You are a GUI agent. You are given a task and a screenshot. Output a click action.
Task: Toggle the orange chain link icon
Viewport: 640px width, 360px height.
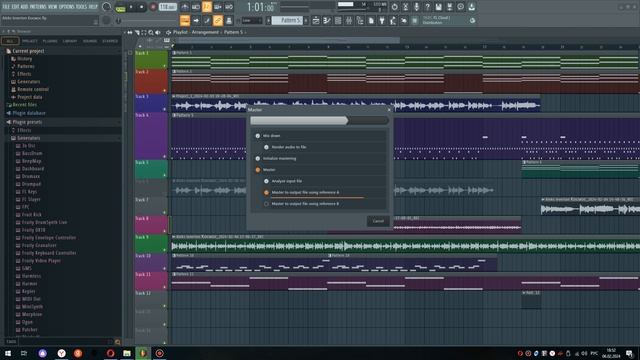[x=218, y=20]
